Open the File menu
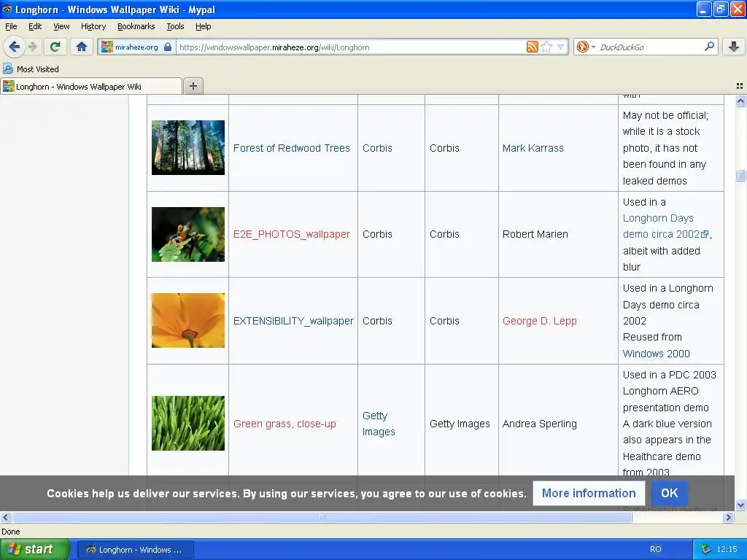This screenshot has width=747, height=560. [11, 26]
